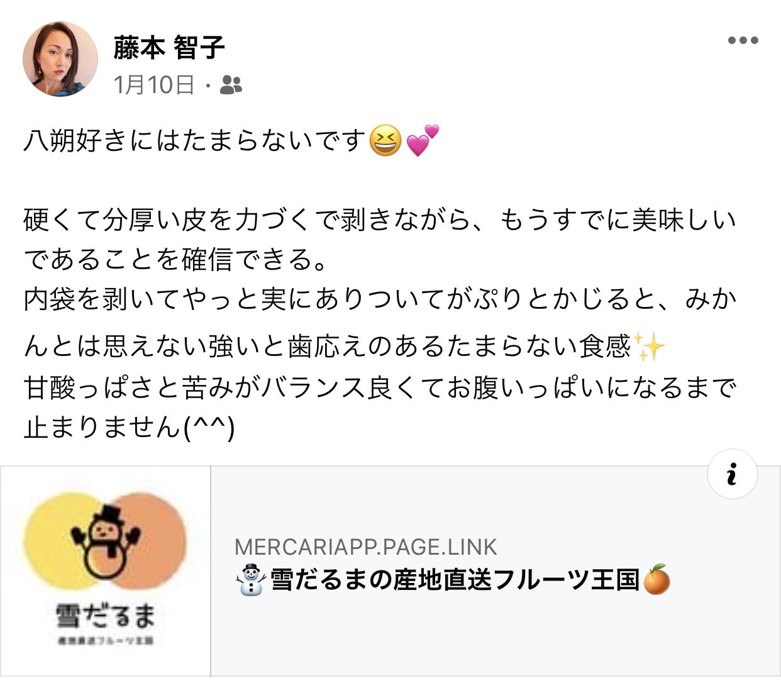Click the friends audience icon beside date
The height and width of the screenshot is (700, 781).
(231, 85)
